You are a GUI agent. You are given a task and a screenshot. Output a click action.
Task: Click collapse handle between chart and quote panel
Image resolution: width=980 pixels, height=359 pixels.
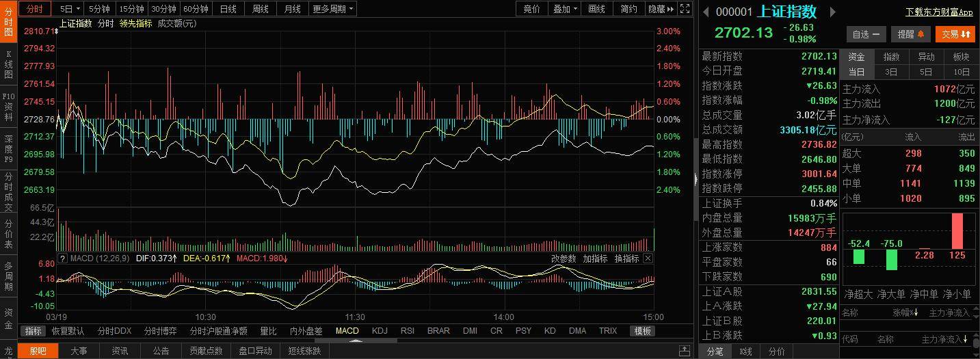coord(696,178)
